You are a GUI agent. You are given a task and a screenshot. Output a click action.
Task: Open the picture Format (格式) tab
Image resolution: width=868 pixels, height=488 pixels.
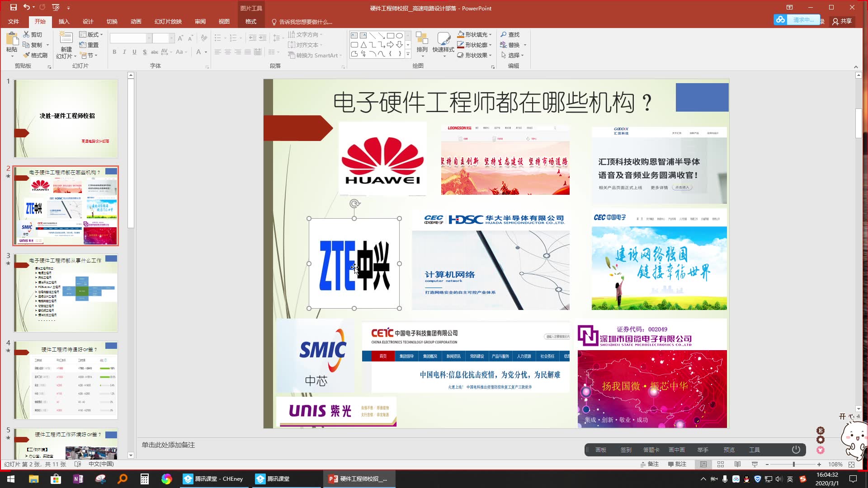[251, 21]
